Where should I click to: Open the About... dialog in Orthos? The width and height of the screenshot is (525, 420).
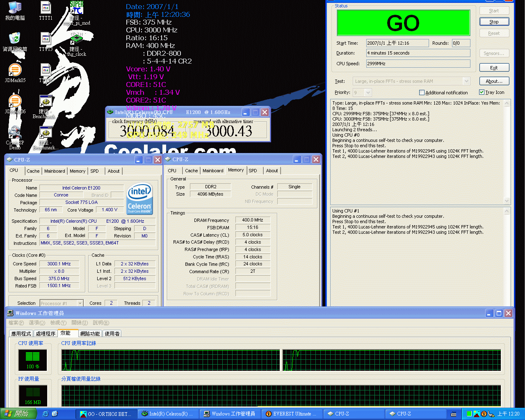tap(494, 81)
